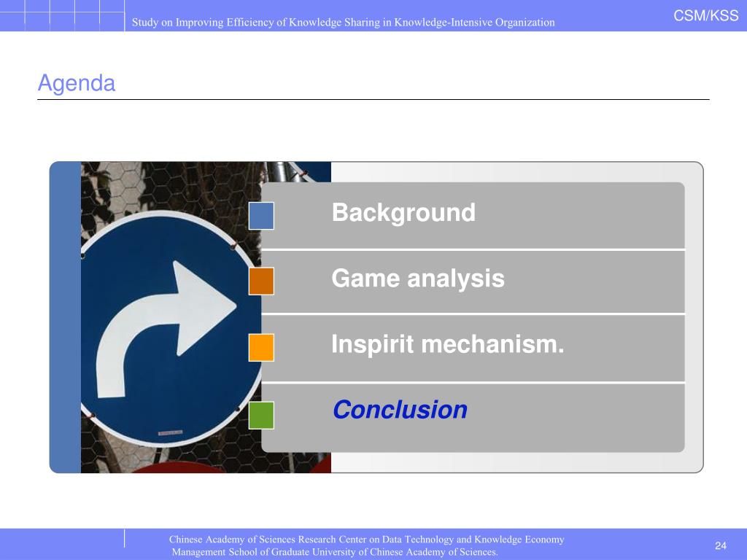
Task: Click the orange square beside Inspirit mechanism
Action: (x=261, y=347)
